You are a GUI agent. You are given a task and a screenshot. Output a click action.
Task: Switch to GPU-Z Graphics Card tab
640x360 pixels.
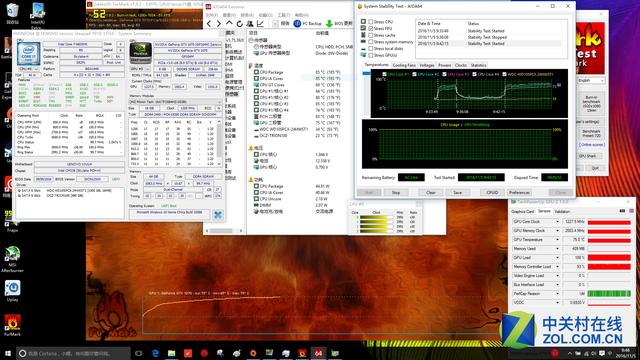(x=522, y=211)
